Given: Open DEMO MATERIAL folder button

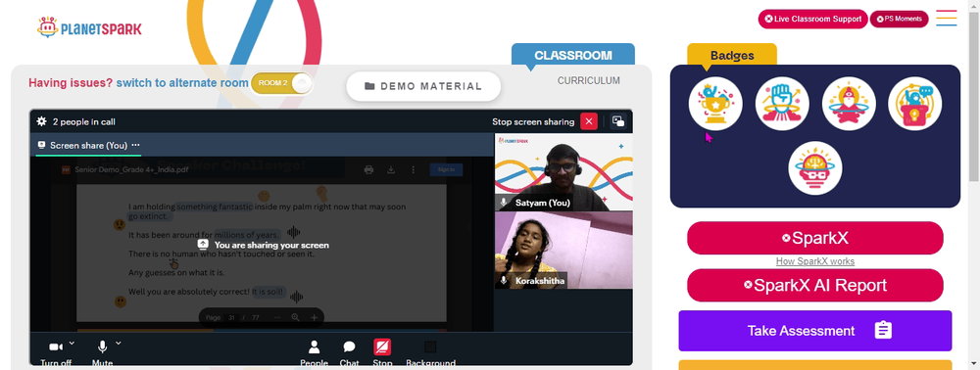Looking at the screenshot, I should coord(423,86).
